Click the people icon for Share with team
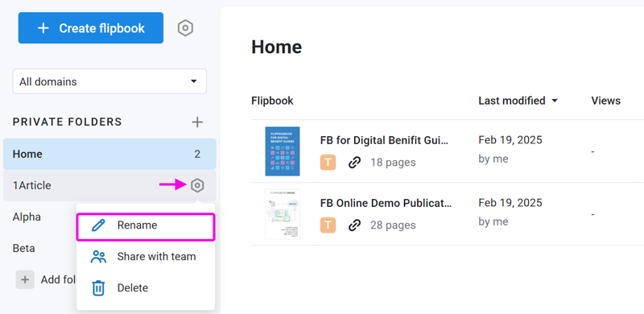The image size is (644, 314). coord(98,257)
